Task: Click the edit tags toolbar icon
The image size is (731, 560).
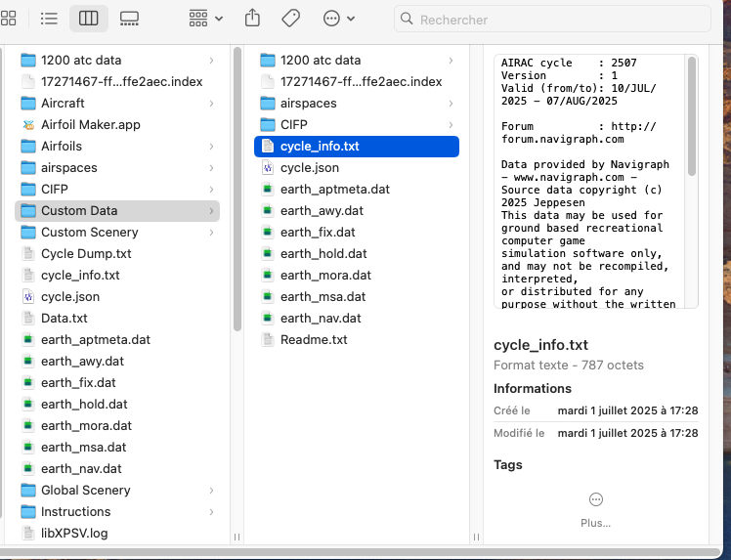Action: [290, 19]
